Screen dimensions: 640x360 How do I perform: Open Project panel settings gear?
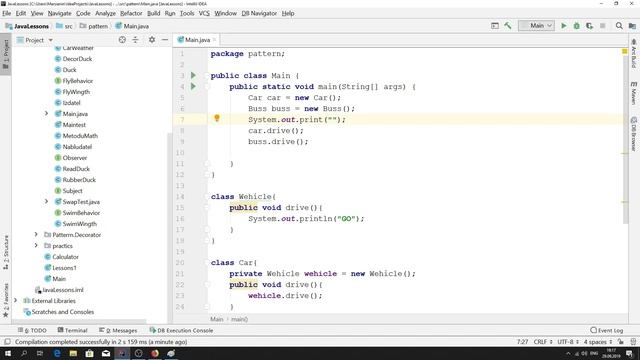[x=152, y=40]
